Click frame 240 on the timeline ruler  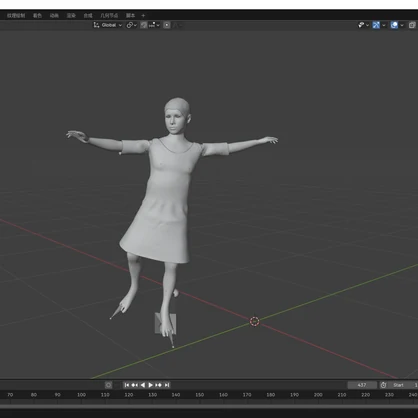tap(413, 395)
